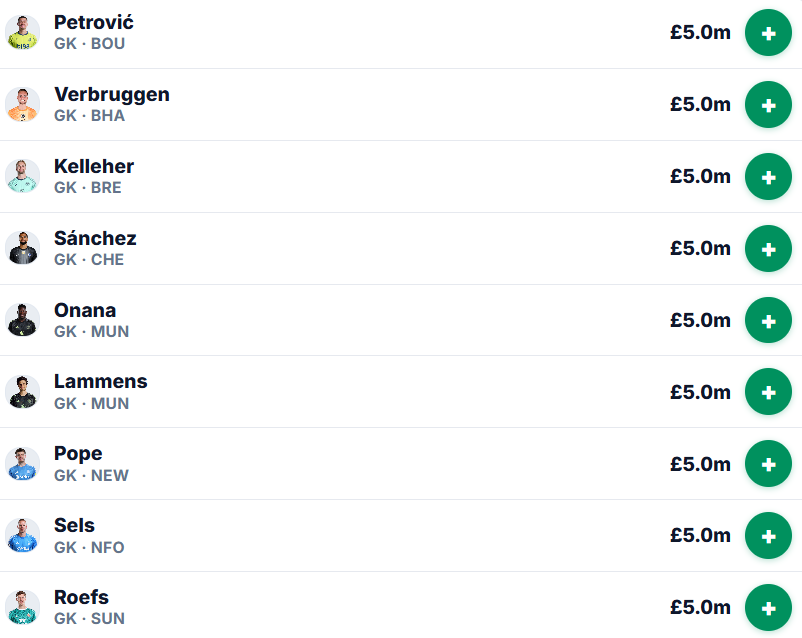The height and width of the screenshot is (638, 802).
Task: Click Kelleher's £5.0m price
Action: [700, 177]
